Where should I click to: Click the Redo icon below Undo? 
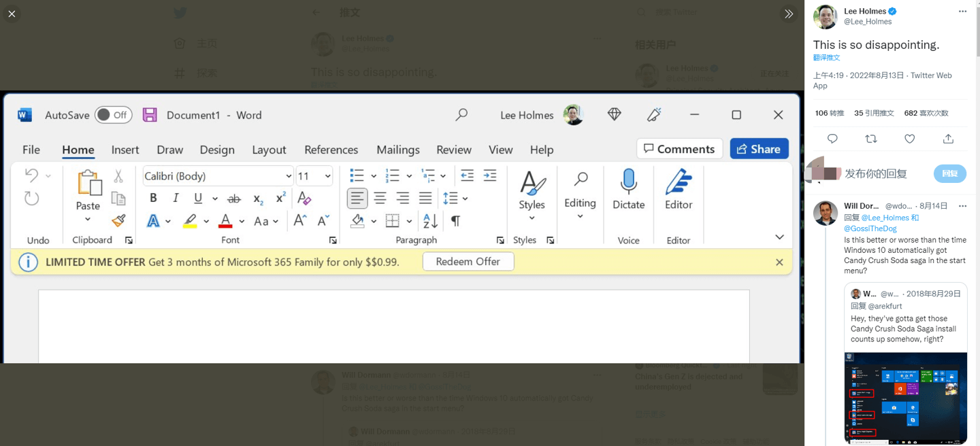(x=31, y=199)
